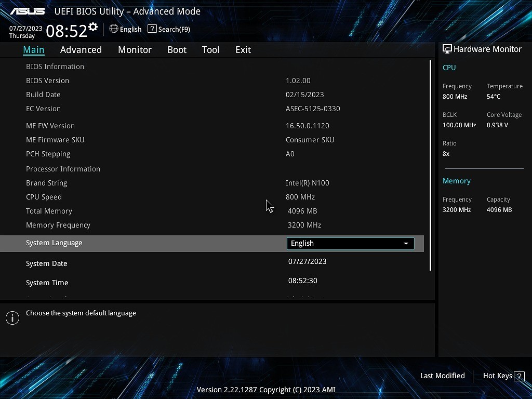Click the Search(F9) button label
Screen dimensions: 532x399
(x=174, y=29)
